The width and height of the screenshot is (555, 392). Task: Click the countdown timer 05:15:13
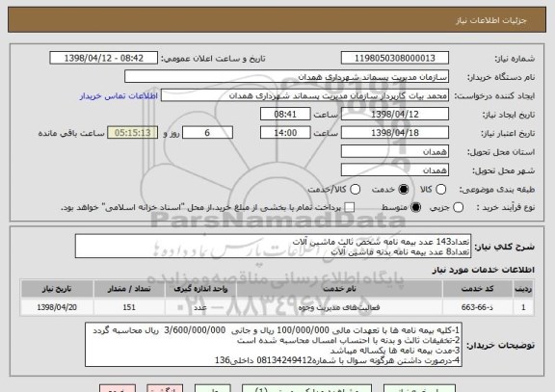(133, 133)
